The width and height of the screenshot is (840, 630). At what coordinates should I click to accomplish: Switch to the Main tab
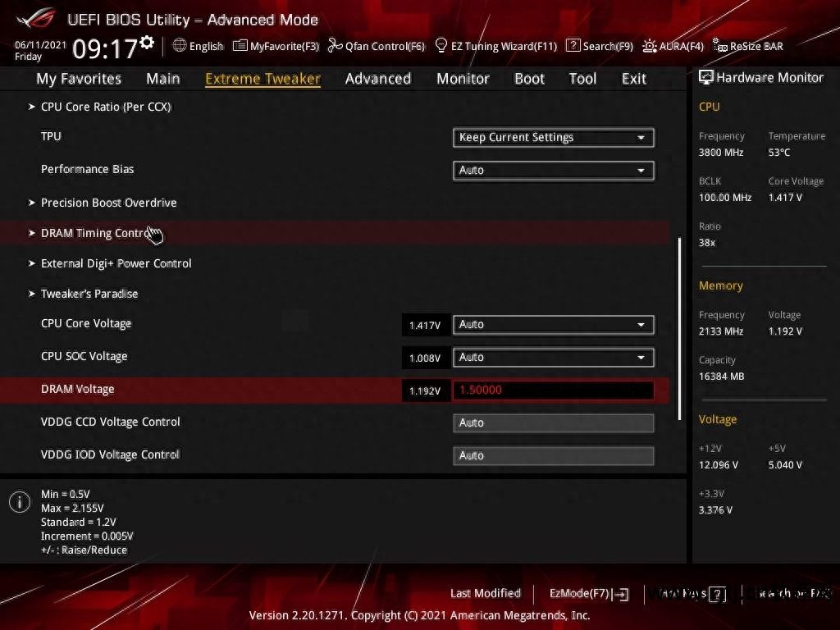(x=163, y=79)
